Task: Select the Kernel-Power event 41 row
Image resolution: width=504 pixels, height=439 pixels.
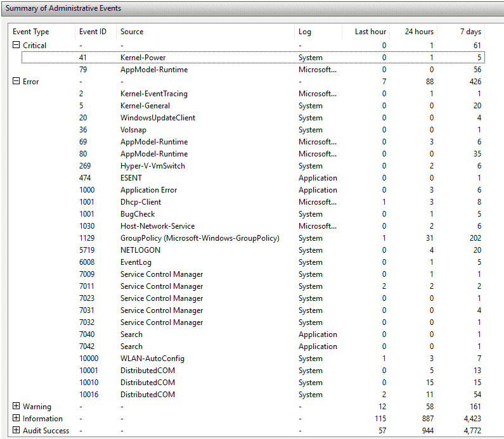Action: coord(253,58)
